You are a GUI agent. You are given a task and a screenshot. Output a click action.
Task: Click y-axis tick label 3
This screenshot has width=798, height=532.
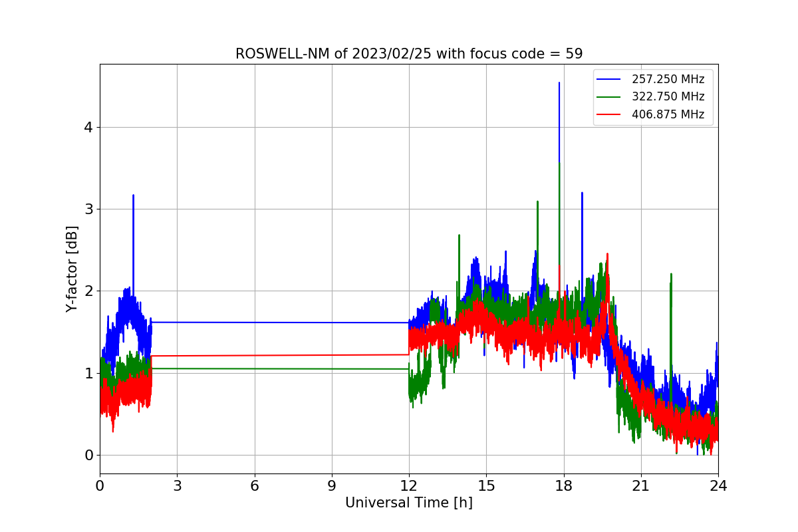[x=88, y=209]
